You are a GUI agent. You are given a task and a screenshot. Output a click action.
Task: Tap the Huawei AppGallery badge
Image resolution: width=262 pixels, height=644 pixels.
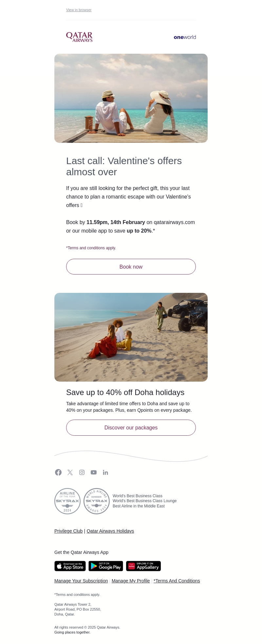click(143, 566)
